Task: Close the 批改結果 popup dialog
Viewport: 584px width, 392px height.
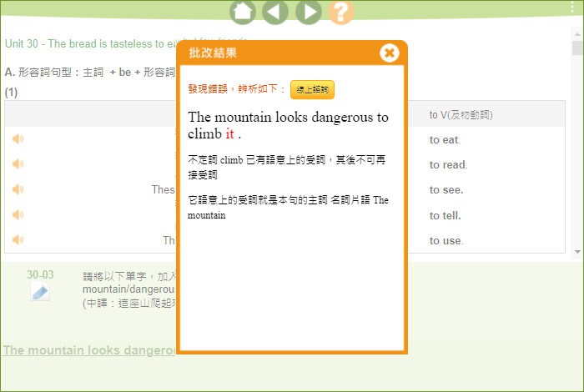Action: pos(389,53)
